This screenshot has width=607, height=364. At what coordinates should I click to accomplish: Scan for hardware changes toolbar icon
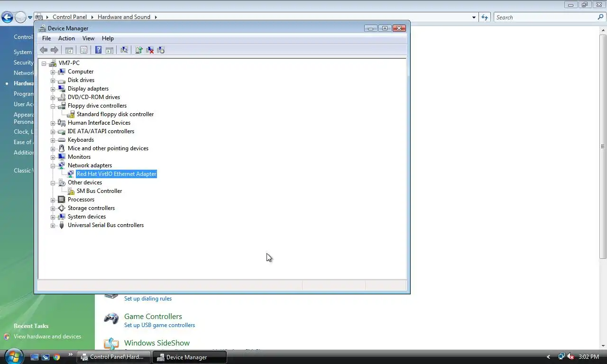click(x=124, y=50)
